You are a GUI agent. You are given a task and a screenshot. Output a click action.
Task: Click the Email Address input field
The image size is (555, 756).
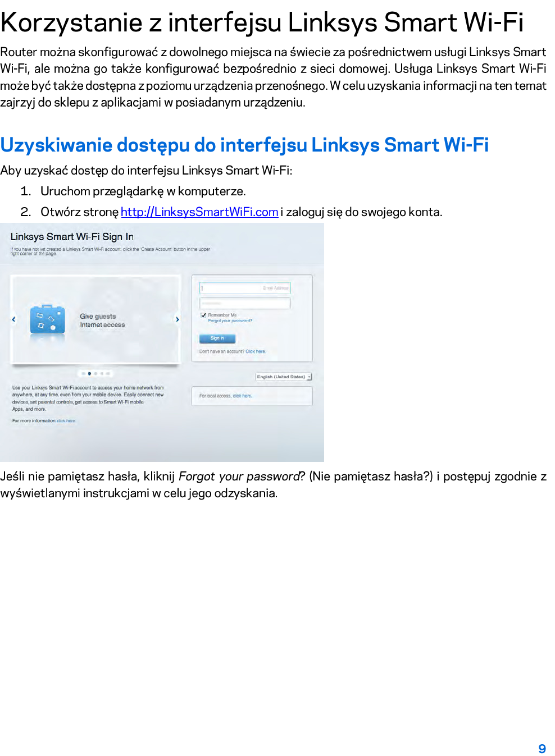[245, 288]
